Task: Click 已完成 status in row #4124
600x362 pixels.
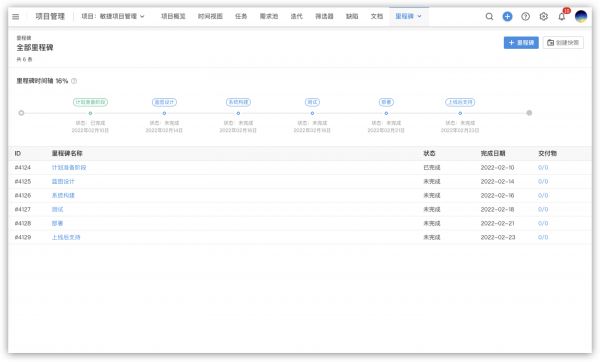Action: coord(432,168)
